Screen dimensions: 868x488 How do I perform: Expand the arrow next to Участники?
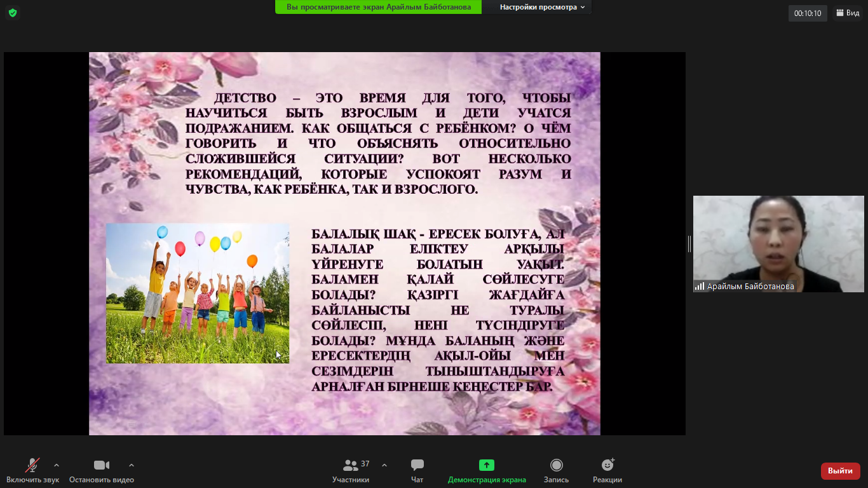[384, 465]
